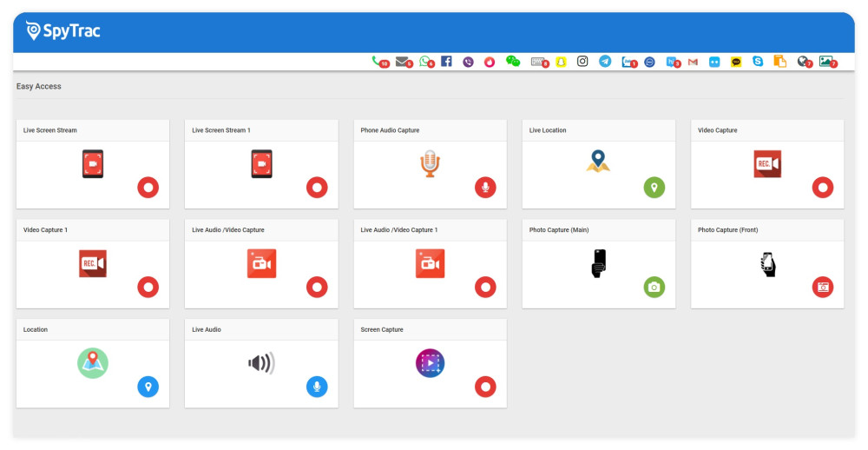Open the keylogger keyboard icon
Image resolution: width=868 pixels, height=450 pixels.
[538, 62]
